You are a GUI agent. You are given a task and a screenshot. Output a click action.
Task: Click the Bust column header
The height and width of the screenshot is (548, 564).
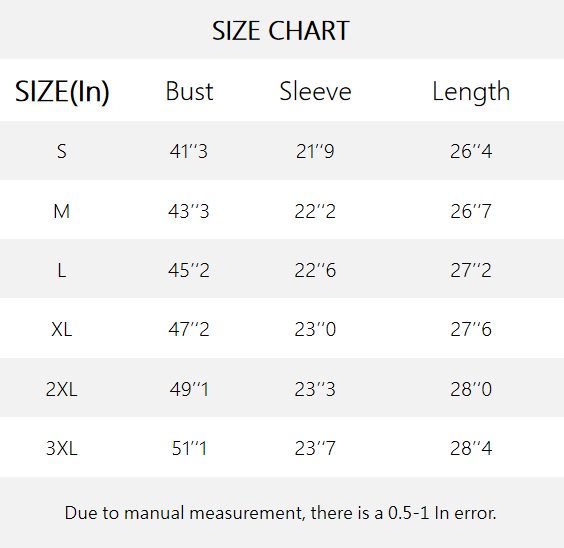click(189, 91)
